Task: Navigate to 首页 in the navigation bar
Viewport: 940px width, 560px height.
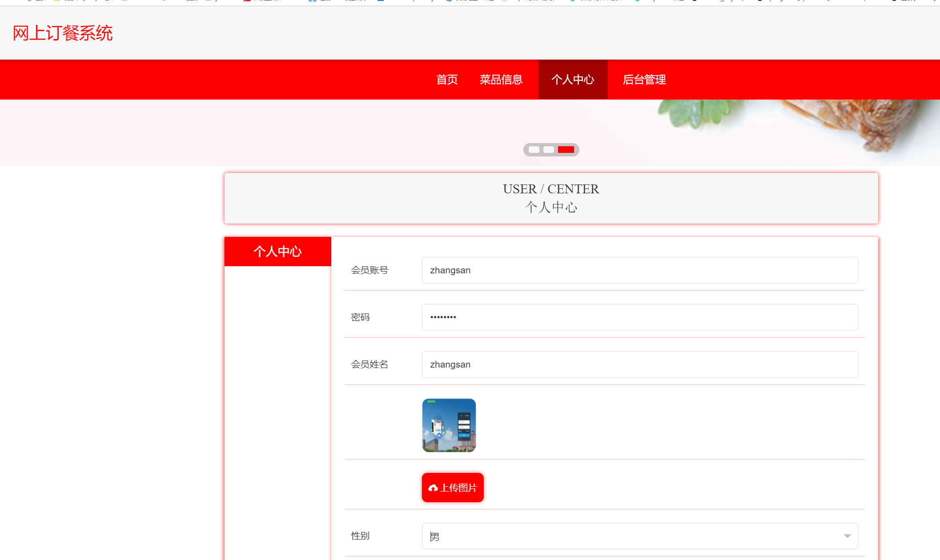Action: (447, 80)
